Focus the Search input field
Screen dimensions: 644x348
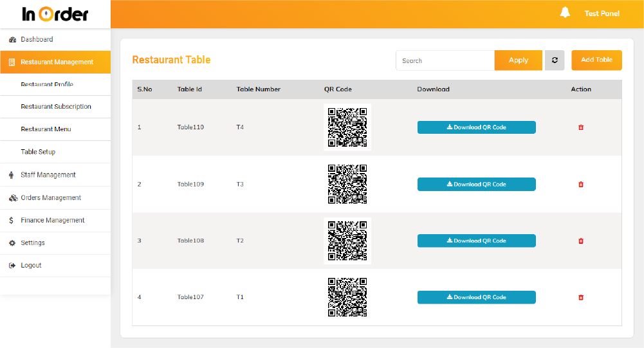pyautogui.click(x=445, y=60)
